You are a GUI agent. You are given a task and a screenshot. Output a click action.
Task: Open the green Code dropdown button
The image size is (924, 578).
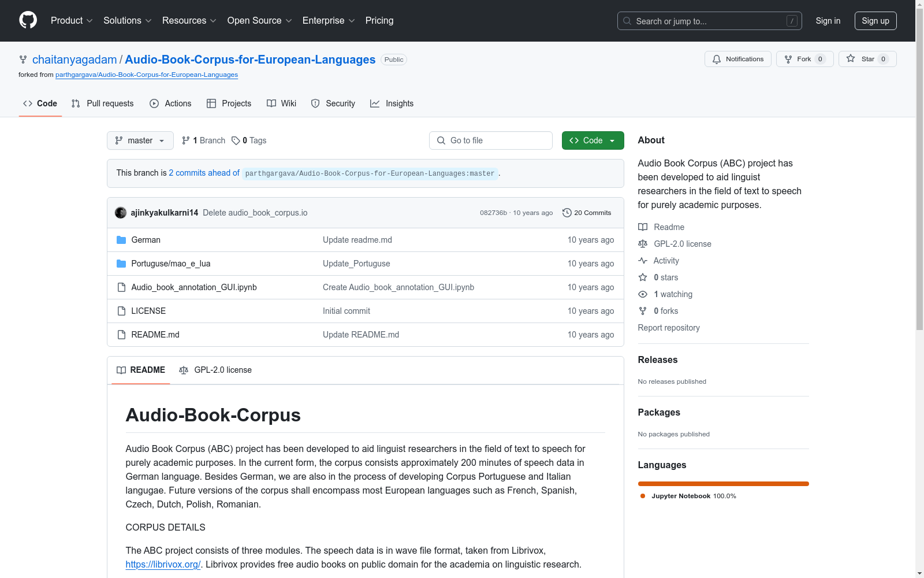[x=593, y=140]
